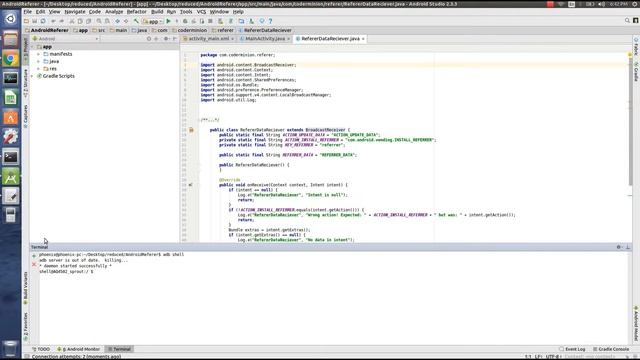This screenshot has width=640, height=360.
Task: Hide the Terminal panel with hide icon
Action: click(x=628, y=247)
